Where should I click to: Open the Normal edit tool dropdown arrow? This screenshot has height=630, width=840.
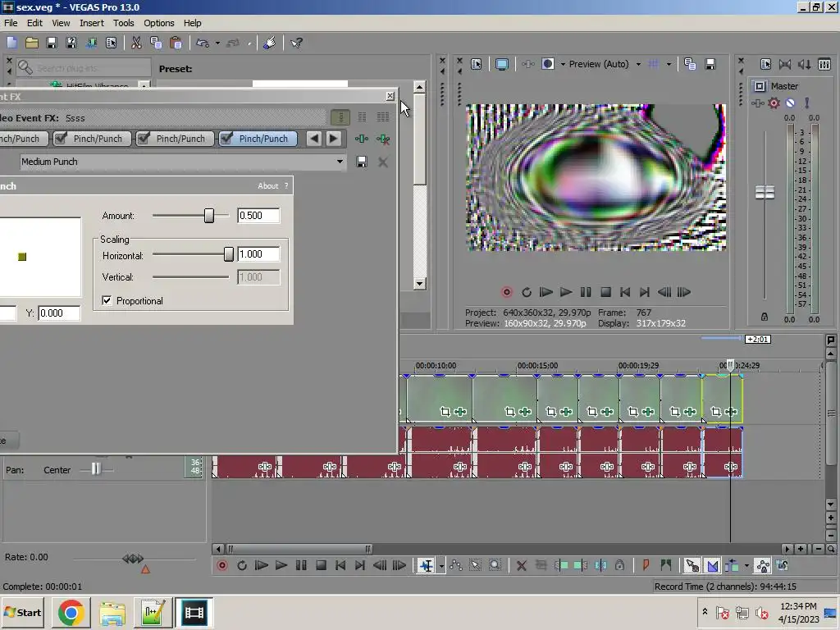point(441,566)
